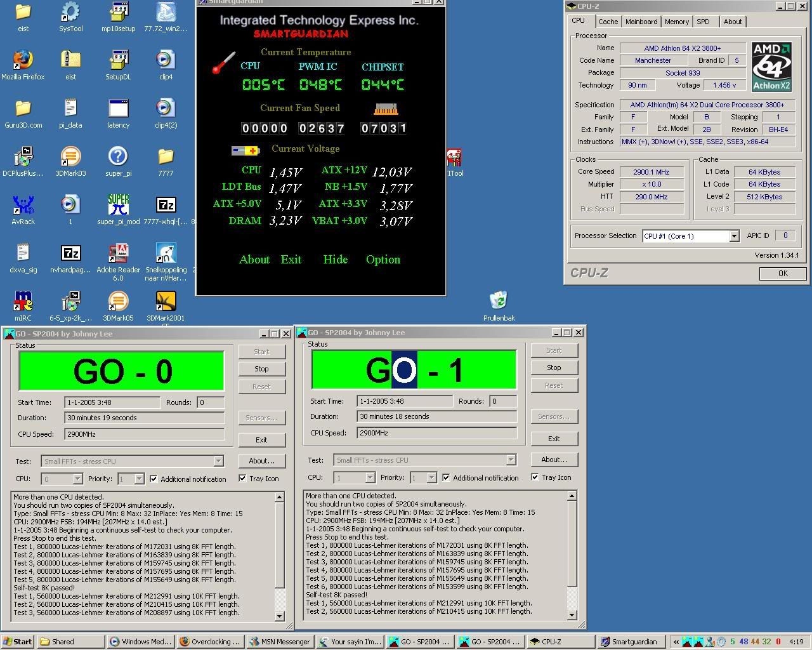Click Hide in the Smartguardian window
This screenshot has width=812, height=650.
[x=335, y=260]
